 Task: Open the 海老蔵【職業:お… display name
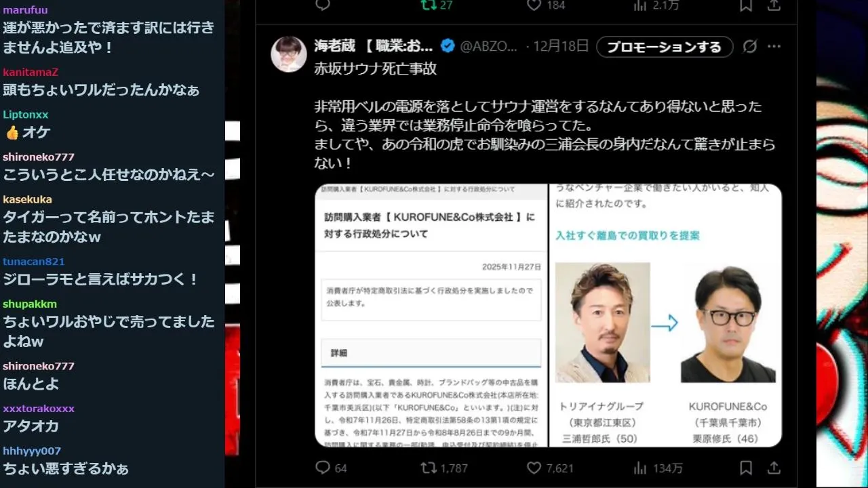374,46
